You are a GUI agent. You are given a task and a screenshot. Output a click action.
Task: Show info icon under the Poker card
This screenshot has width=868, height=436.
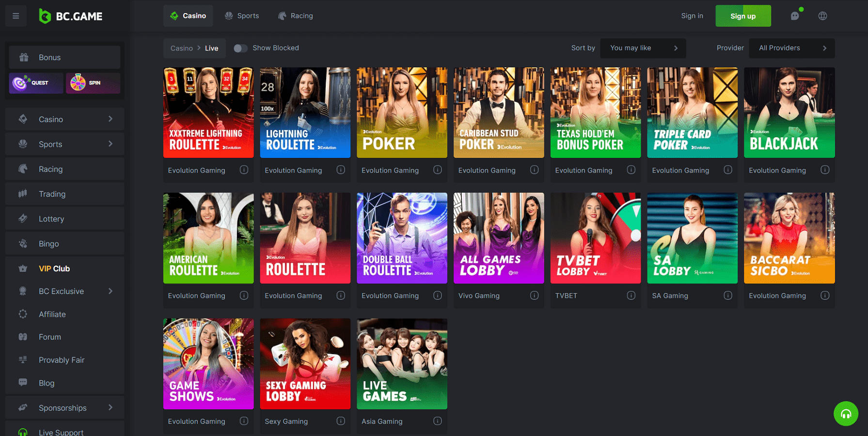438,170
